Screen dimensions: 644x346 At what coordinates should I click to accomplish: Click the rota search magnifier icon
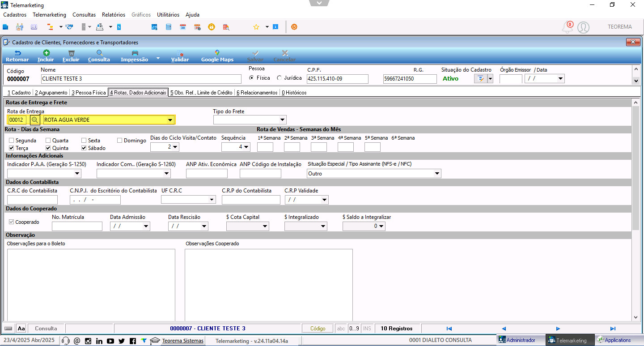35,120
